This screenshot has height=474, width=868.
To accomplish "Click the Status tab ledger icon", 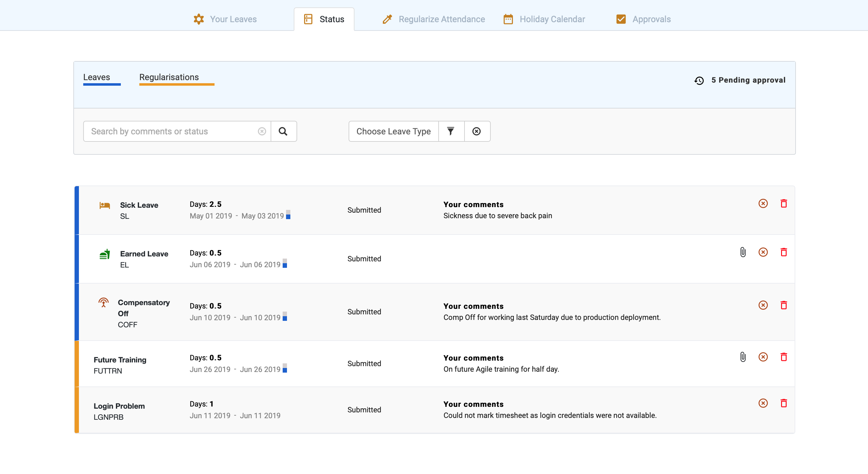I will 308,19.
